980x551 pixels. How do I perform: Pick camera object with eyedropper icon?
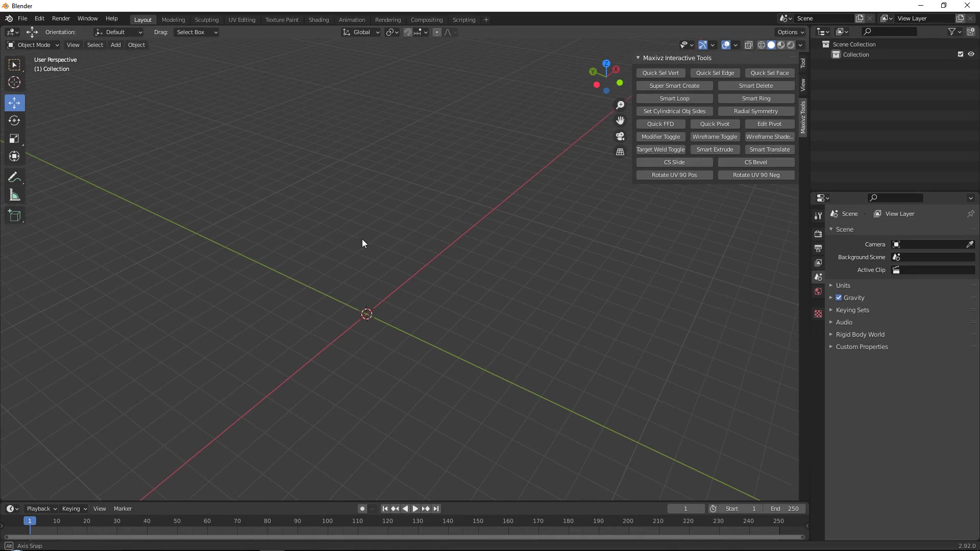pos(970,244)
